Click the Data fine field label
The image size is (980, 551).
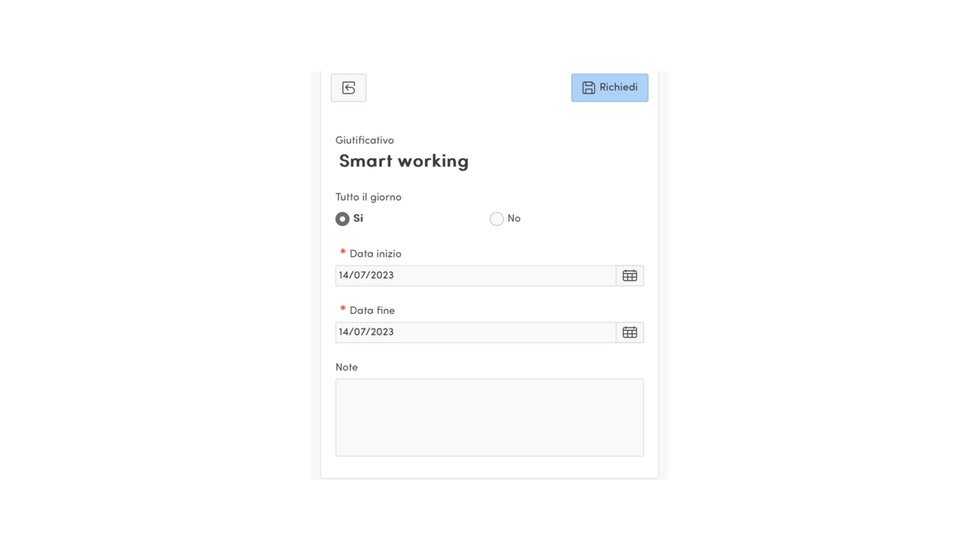click(372, 310)
